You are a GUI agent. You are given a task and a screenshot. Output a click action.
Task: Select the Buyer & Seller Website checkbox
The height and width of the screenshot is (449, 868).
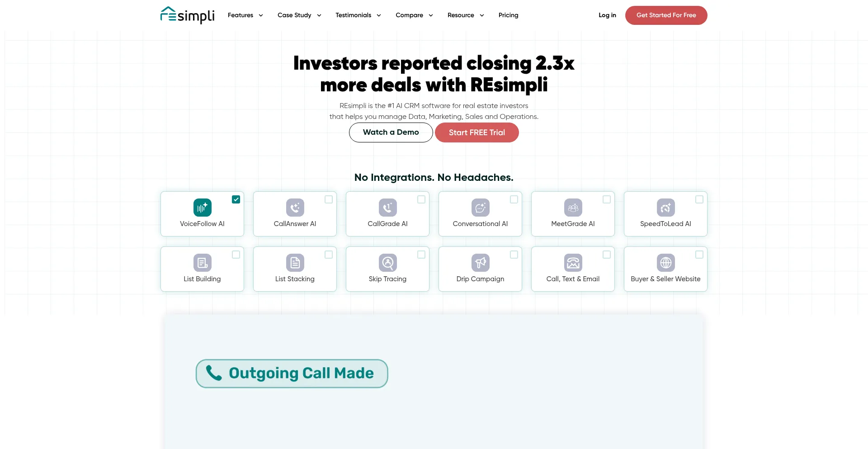[699, 255]
